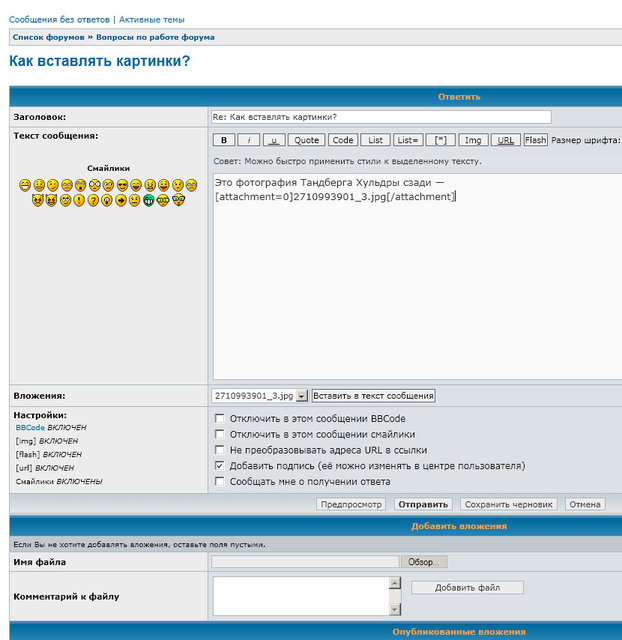Insert an Img BBCode tag
This screenshot has height=640, width=622.
coord(473,140)
